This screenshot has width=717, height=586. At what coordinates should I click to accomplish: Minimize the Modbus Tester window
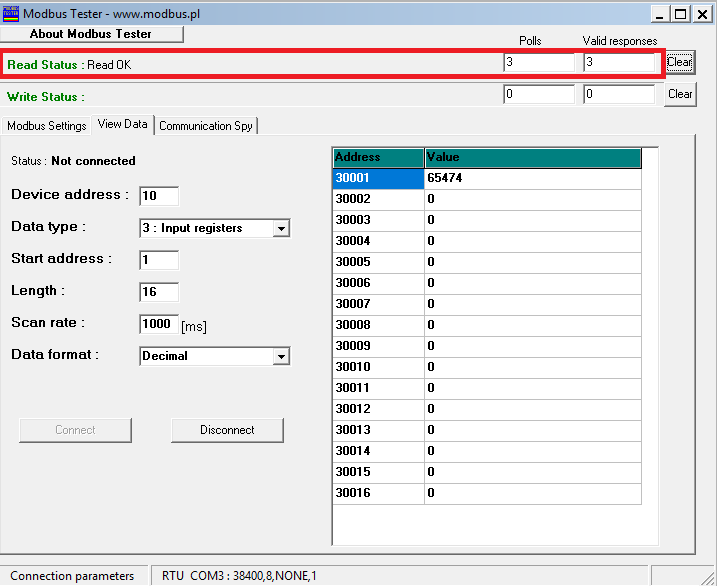tap(659, 15)
